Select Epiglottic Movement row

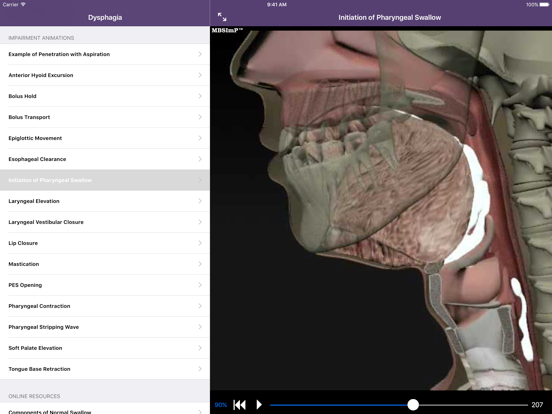[x=105, y=138]
